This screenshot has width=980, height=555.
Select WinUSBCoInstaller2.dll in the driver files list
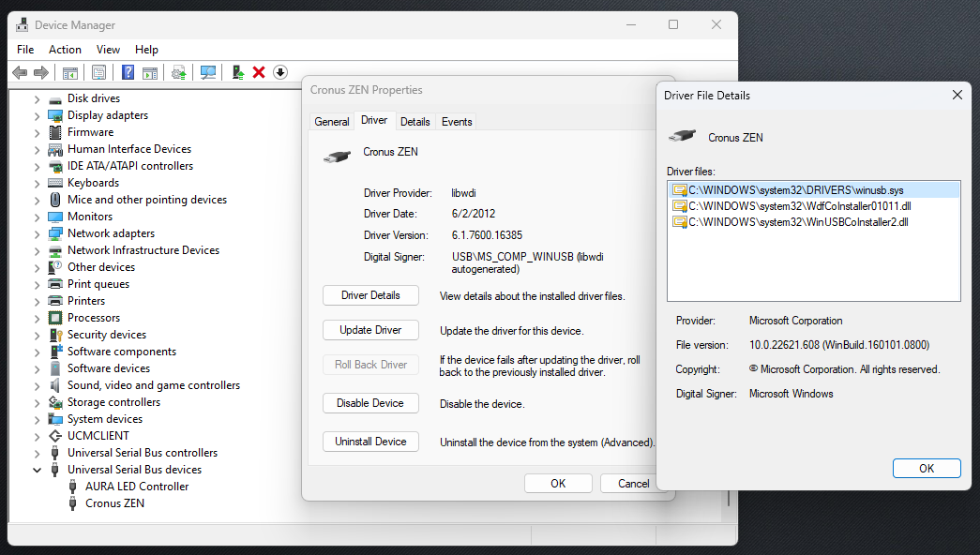pos(798,222)
